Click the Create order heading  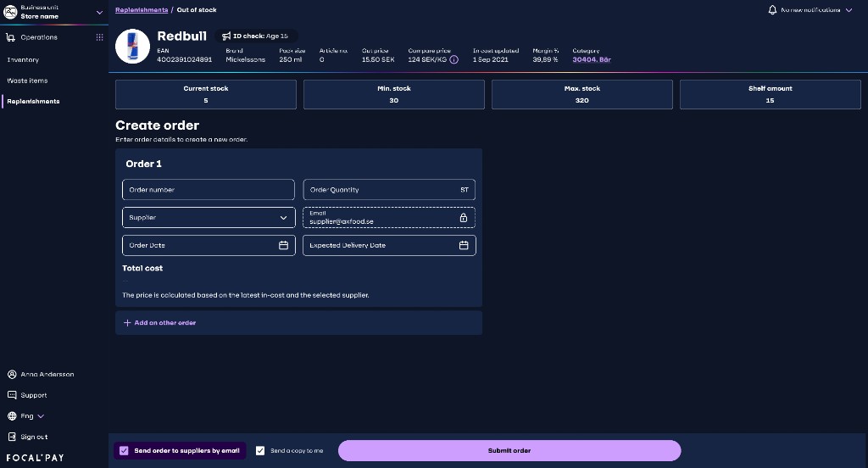[x=157, y=125]
